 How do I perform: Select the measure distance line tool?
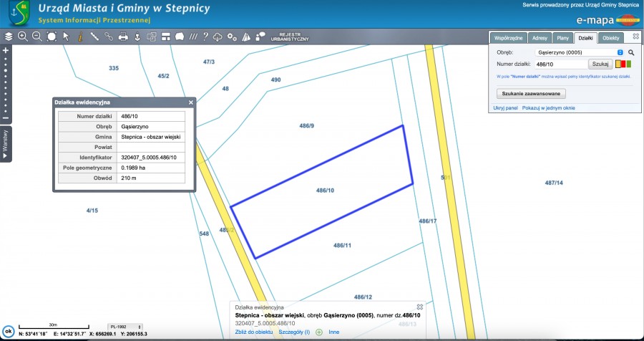[x=94, y=37]
